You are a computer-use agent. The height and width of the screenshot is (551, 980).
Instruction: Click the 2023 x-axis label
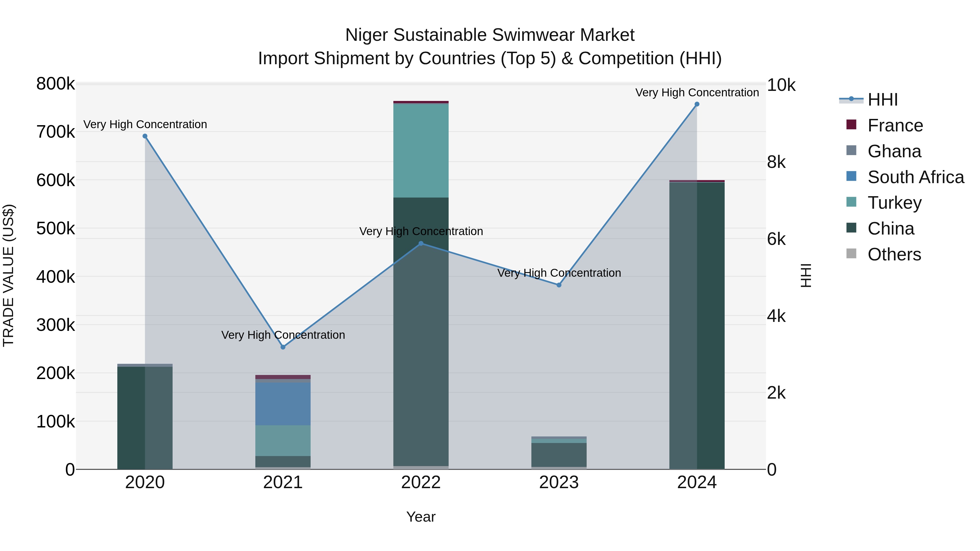(559, 483)
